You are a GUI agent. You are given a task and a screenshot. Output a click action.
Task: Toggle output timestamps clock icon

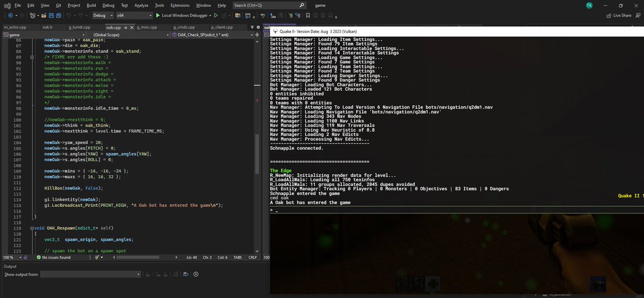(196, 274)
